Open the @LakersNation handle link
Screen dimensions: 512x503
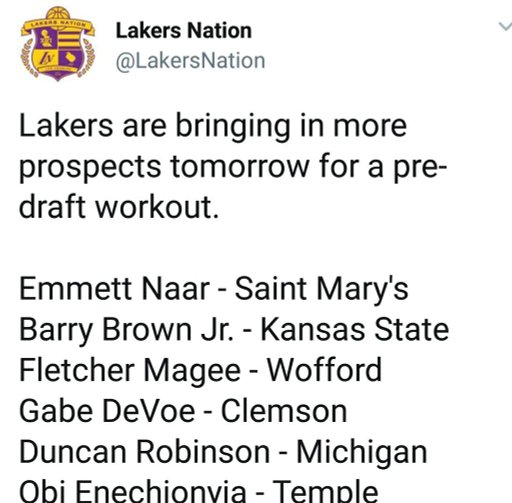(x=190, y=61)
